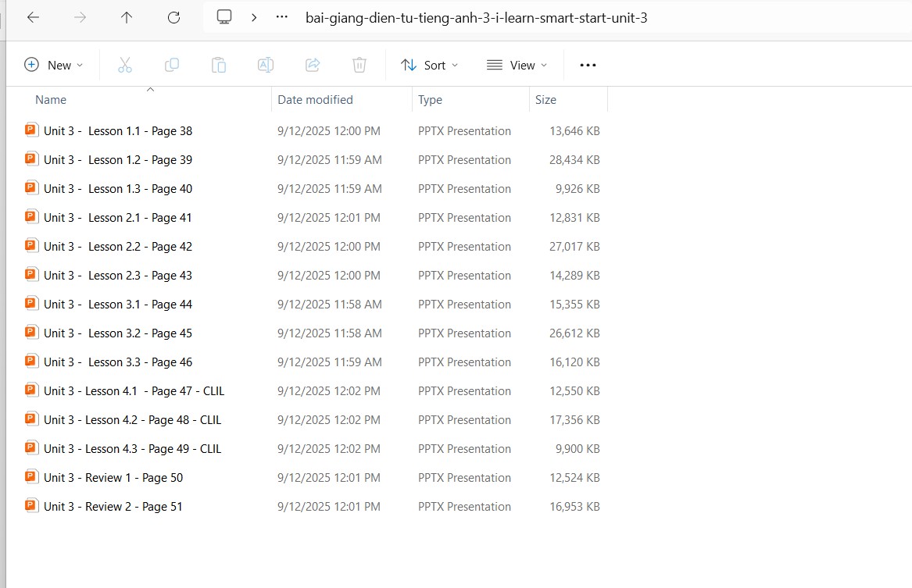Click the Cut scissors icon
The image size is (912, 588).
point(125,66)
